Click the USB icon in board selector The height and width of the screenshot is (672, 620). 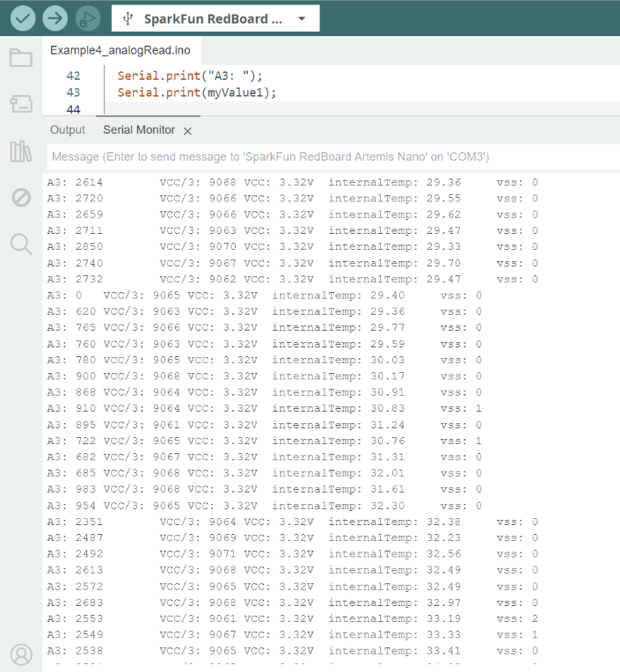coord(128,18)
